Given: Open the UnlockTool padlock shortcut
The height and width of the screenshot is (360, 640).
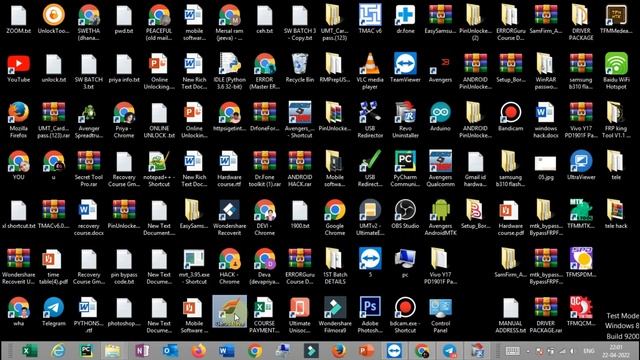Looking at the screenshot, I should 53,19.
